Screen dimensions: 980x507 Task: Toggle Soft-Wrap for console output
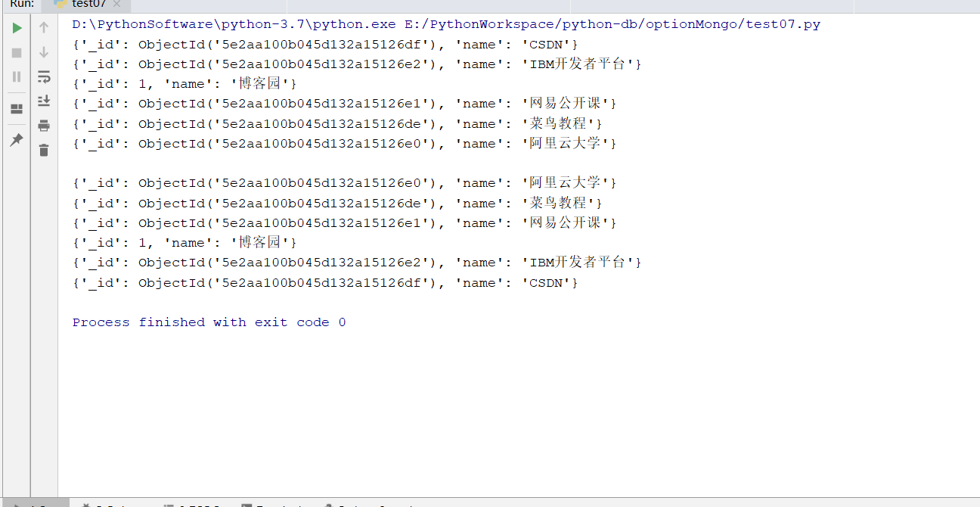point(44,76)
